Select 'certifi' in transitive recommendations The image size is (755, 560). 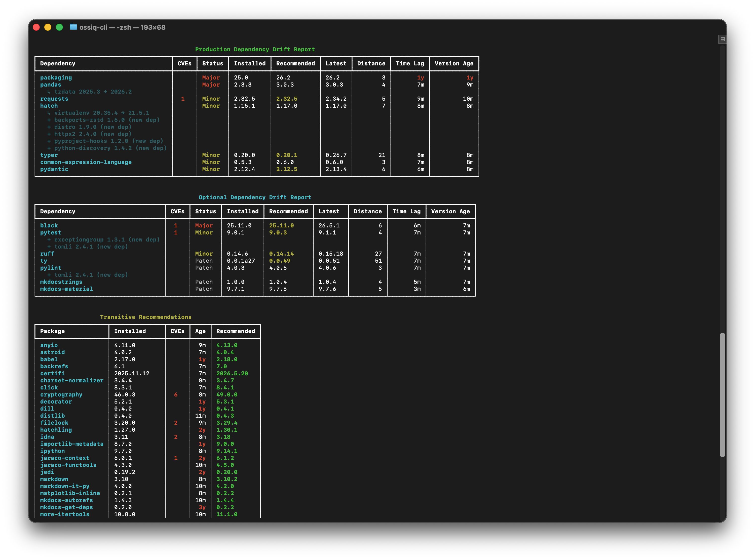52,373
